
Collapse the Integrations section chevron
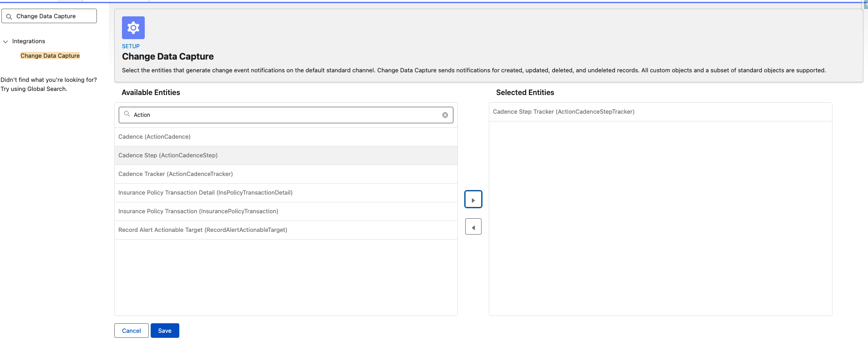click(5, 41)
